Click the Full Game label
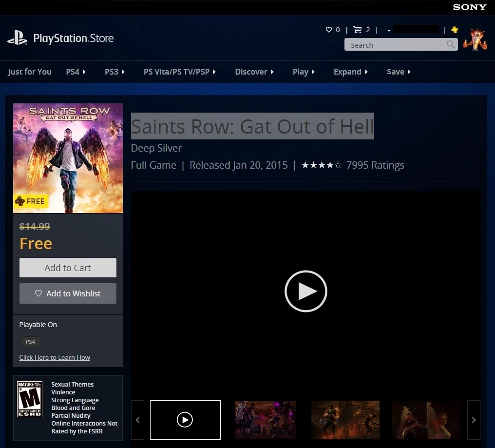Viewport: 495px width, 448px height. 153,165
